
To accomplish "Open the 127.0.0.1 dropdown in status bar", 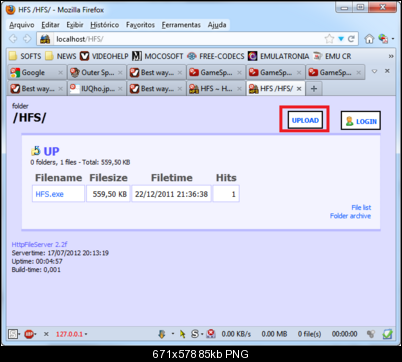I will pyautogui.click(x=86, y=334).
